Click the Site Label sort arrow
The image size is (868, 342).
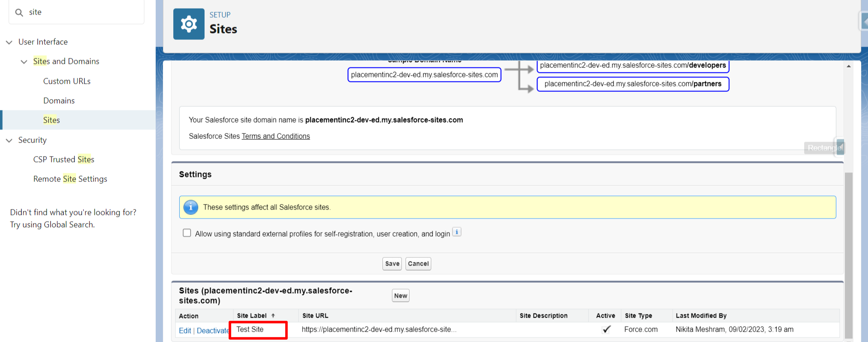(x=273, y=316)
